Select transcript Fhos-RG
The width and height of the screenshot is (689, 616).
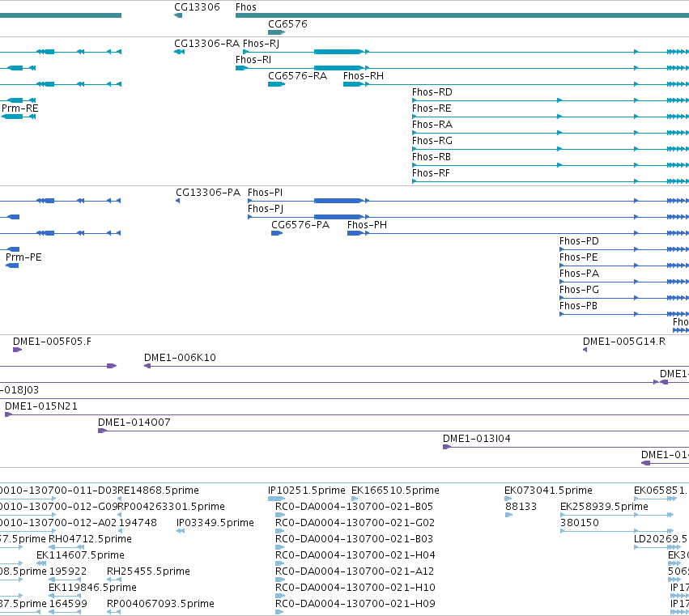pos(551,149)
